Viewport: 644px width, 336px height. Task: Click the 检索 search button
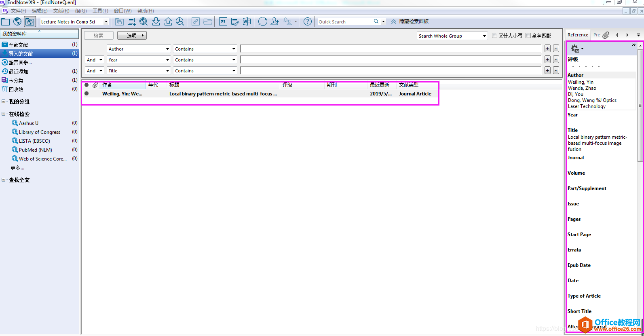tap(99, 36)
